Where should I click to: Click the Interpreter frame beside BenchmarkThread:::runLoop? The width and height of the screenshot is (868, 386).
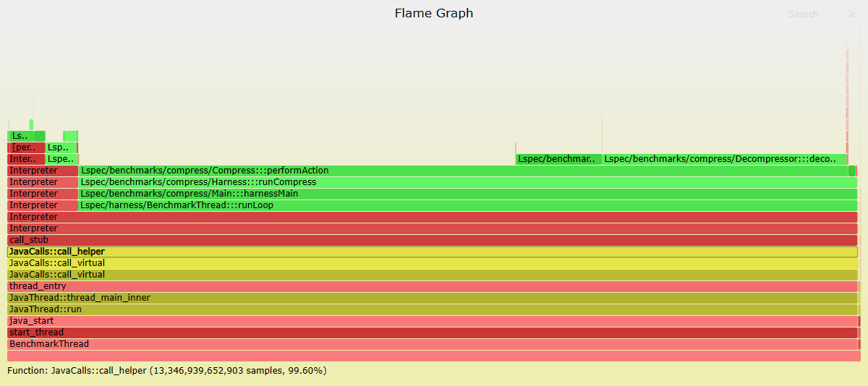click(42, 205)
